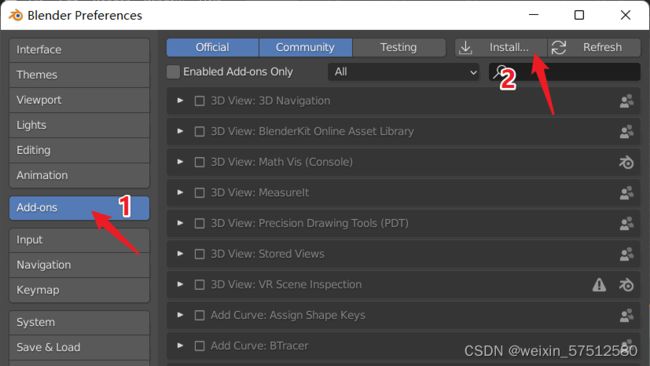Click the Refresh circular arrows icon
Viewport: 650px width, 366px height.
click(559, 48)
